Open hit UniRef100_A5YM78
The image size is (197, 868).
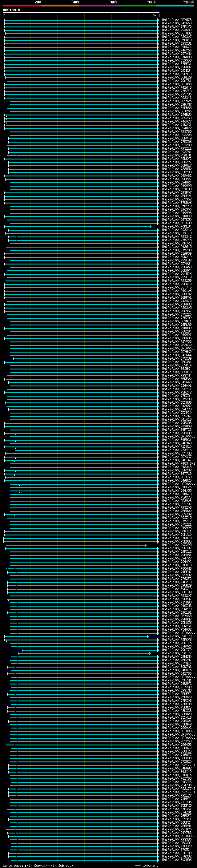coord(177,20)
